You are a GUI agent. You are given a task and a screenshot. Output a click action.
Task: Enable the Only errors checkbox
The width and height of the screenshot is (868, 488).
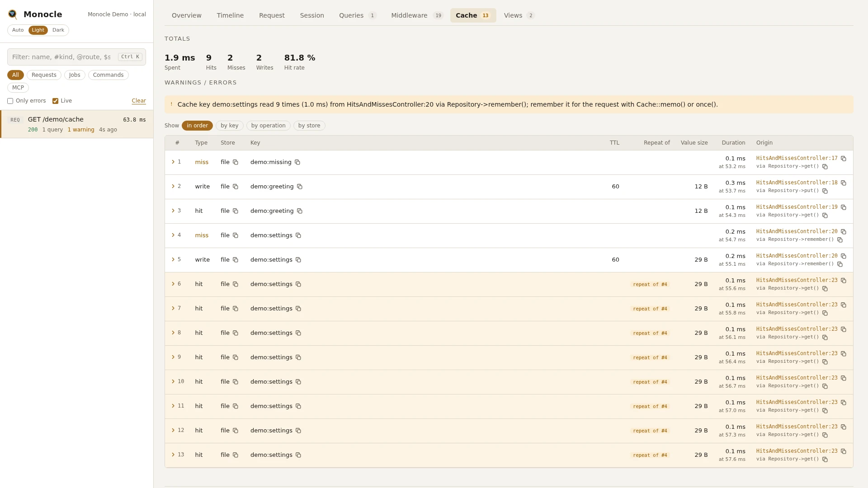[10, 101]
